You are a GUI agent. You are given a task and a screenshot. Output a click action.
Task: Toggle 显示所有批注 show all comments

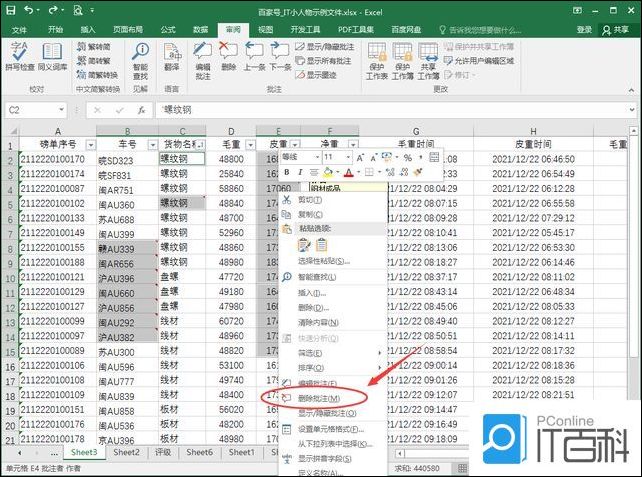point(323,61)
